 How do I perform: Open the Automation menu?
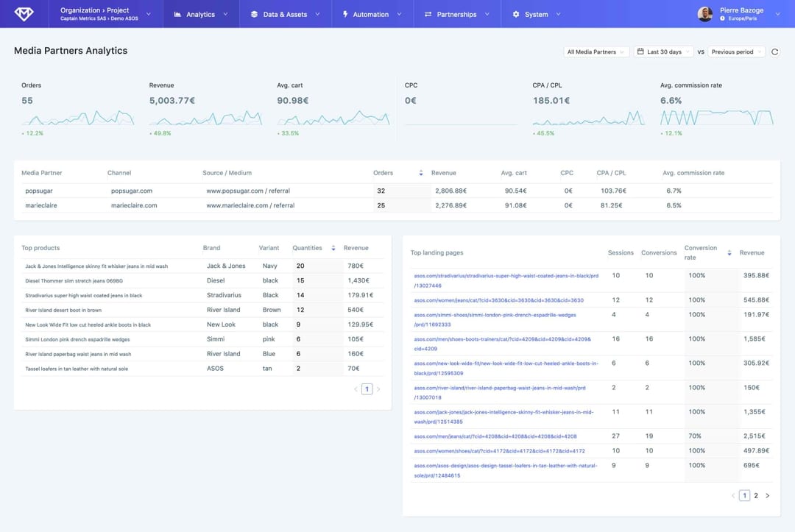click(371, 14)
